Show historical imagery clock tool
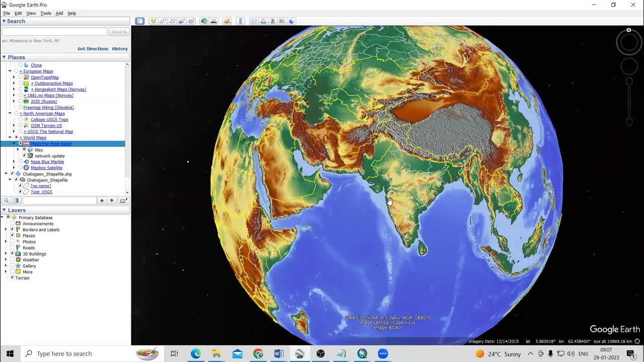Image resolution: width=644 pixels, height=362 pixels. coord(204,21)
